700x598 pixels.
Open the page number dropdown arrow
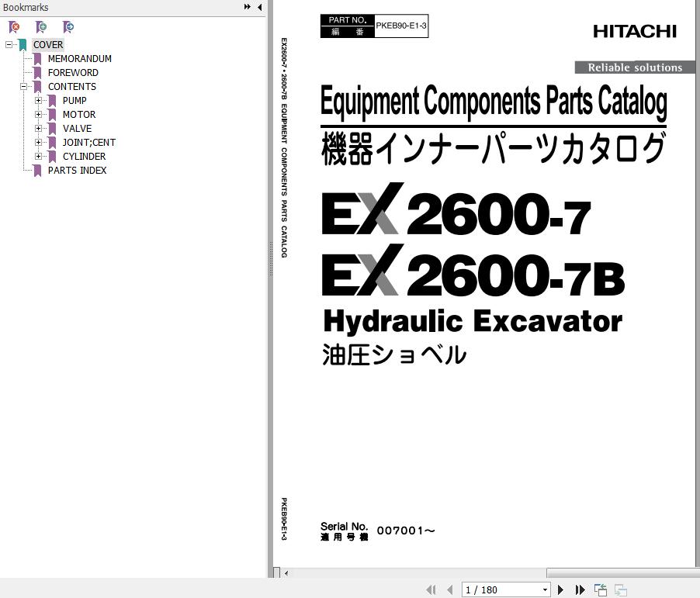click(x=545, y=590)
